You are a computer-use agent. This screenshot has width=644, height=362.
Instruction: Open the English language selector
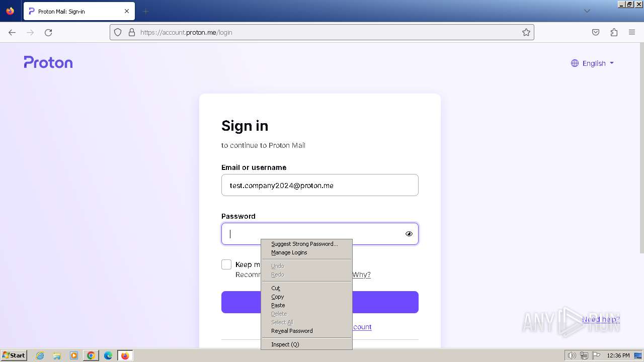tap(593, 63)
